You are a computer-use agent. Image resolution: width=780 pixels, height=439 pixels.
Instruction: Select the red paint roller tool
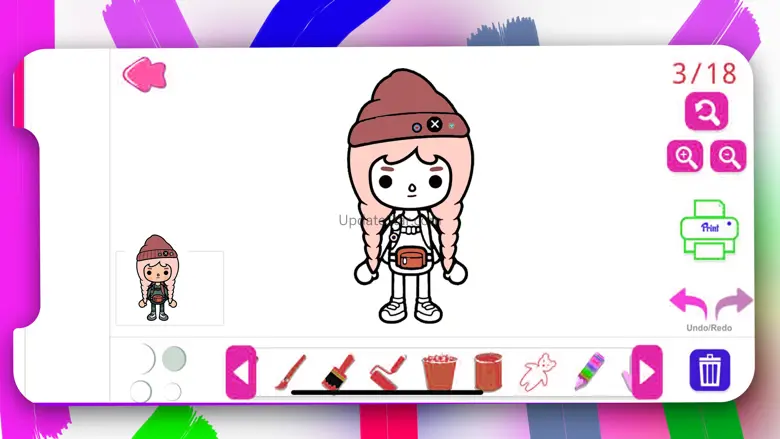pyautogui.click(x=388, y=371)
